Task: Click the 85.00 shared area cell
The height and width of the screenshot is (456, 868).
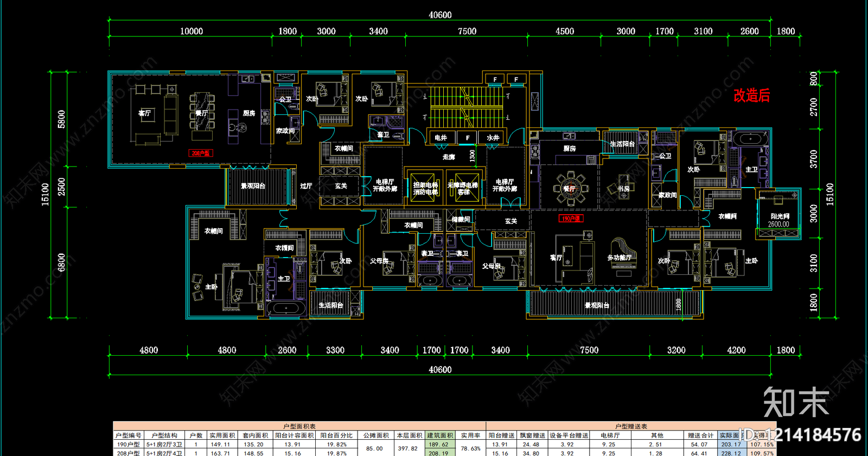Action: pos(374,448)
